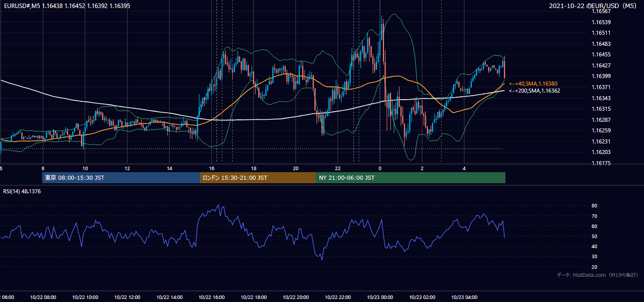The width and height of the screenshot is (644, 302).
Task: Click RSI scale value 80
Action: click(594, 206)
